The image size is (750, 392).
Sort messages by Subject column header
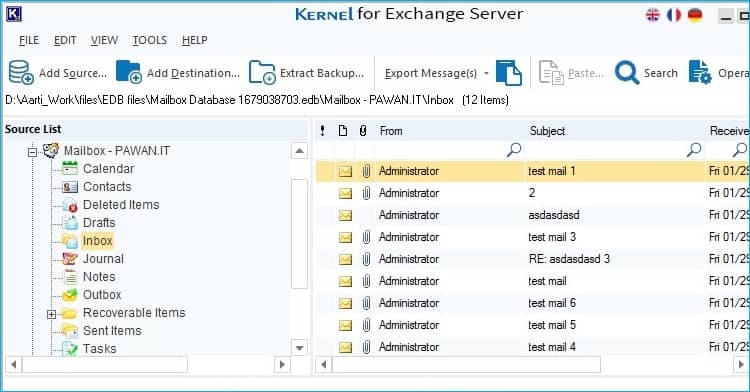click(x=547, y=131)
